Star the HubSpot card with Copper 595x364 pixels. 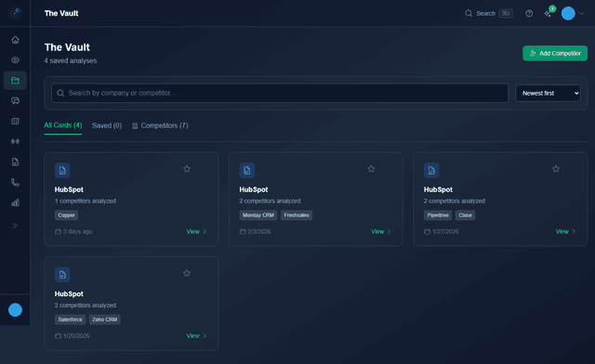[187, 169]
